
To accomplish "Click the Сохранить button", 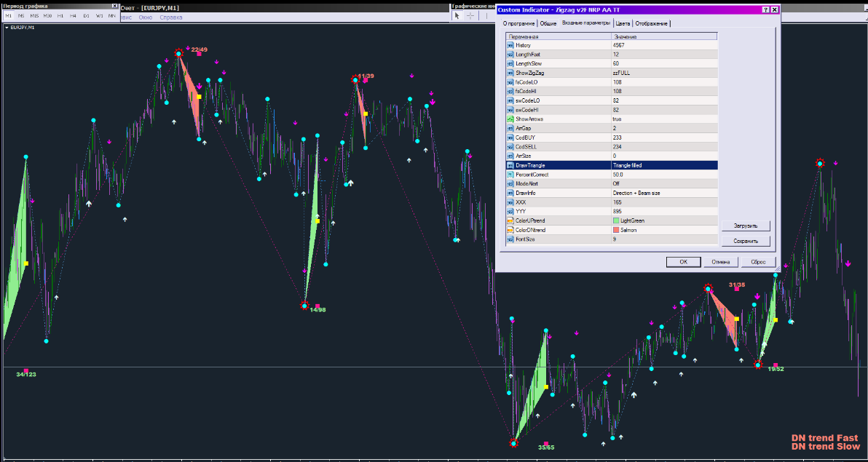I will (x=746, y=240).
